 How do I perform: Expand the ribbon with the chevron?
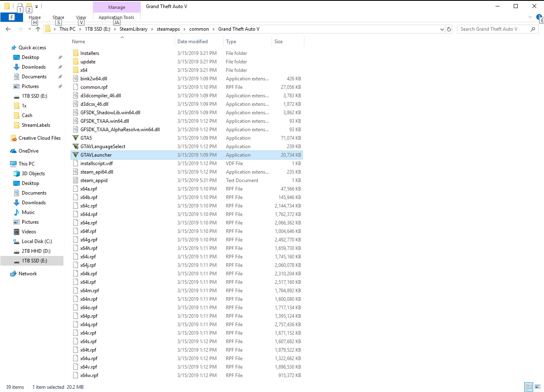(530, 17)
